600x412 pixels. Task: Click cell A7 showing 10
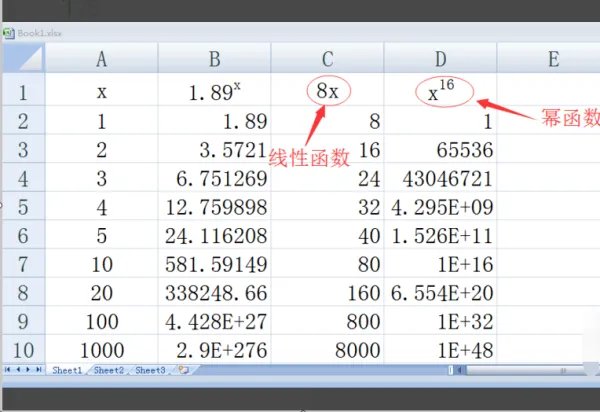point(101,263)
